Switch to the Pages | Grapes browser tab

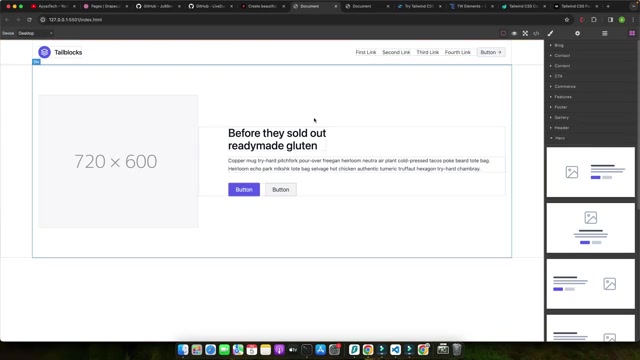[105, 7]
